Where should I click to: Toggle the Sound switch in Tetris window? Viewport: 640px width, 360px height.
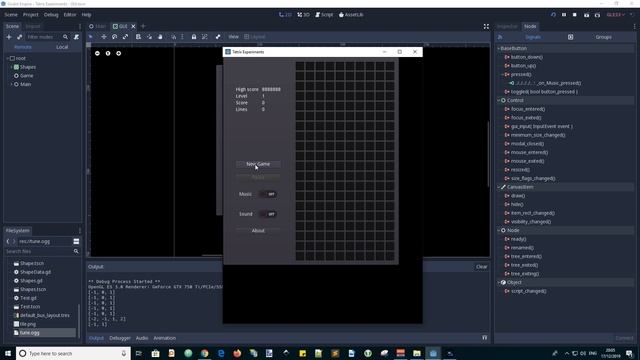(x=268, y=214)
